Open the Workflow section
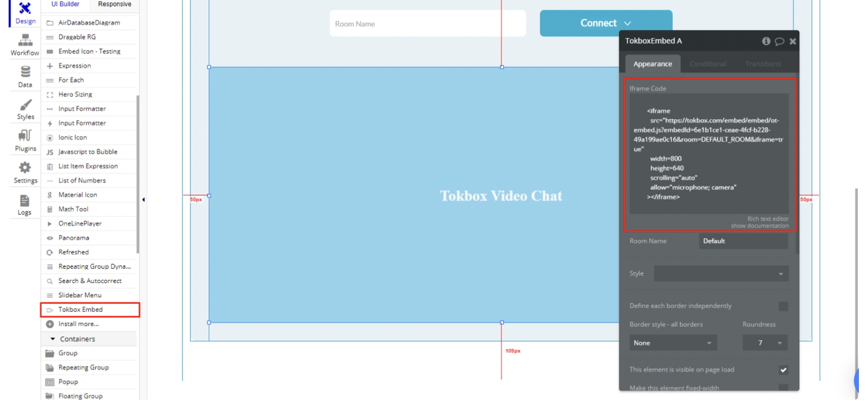 tap(25, 45)
